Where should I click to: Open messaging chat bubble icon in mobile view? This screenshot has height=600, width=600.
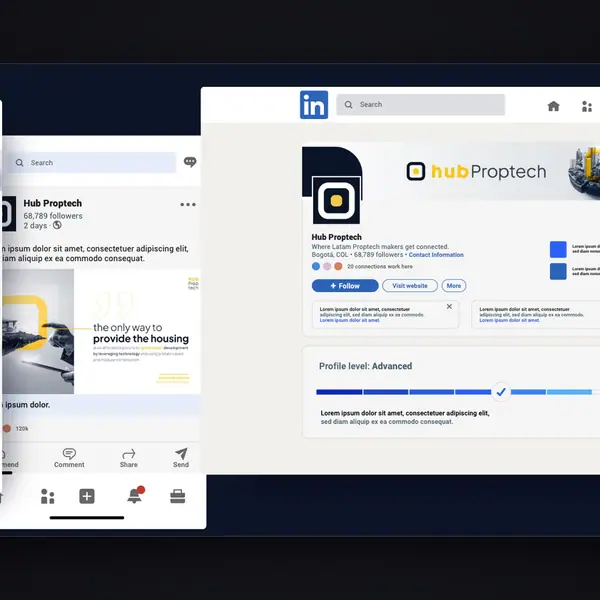[190, 162]
